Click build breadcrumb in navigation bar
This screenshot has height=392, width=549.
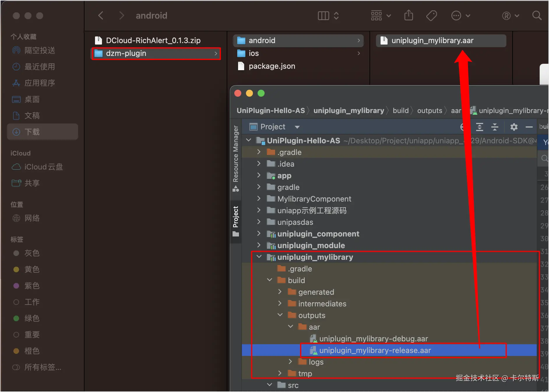point(401,111)
